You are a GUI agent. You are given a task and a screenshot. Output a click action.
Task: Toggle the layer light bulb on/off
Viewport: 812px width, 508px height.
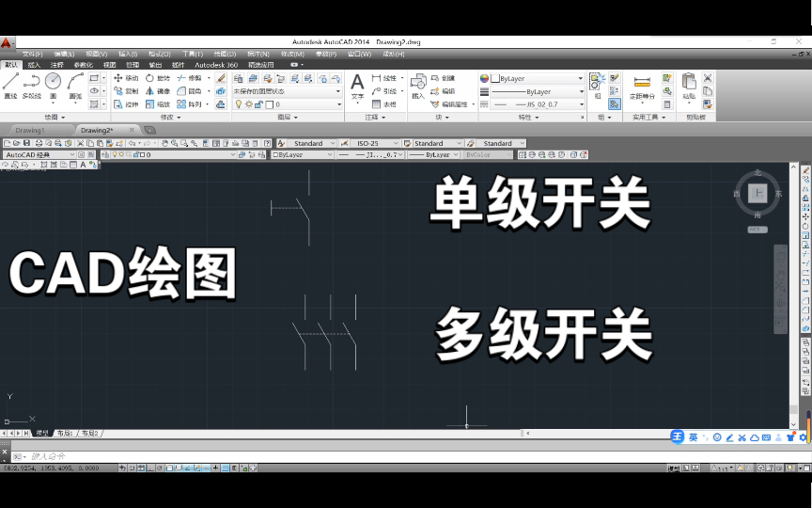pos(238,104)
